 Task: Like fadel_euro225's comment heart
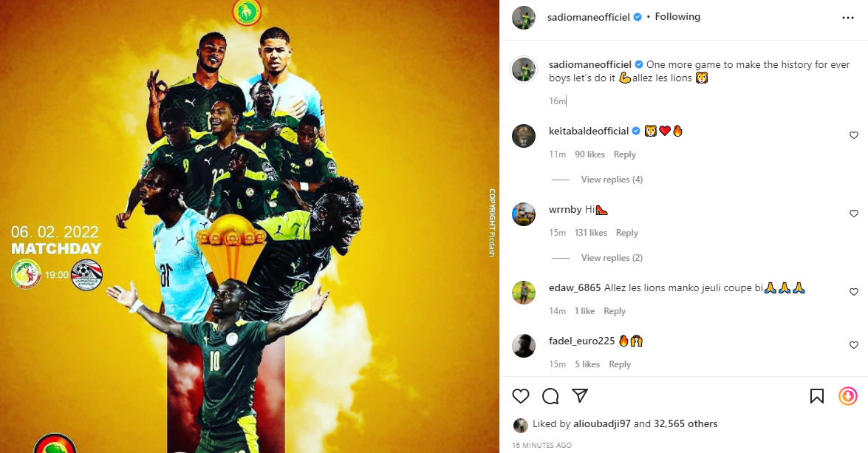tap(854, 345)
